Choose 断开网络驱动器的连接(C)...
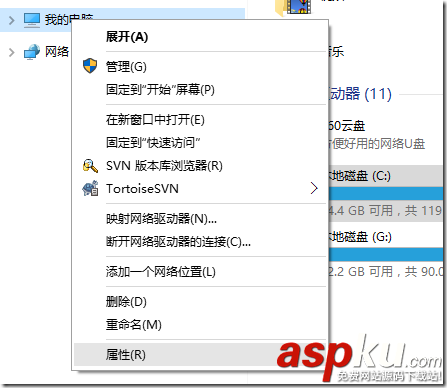The image size is (447, 388). pyautogui.click(x=199, y=242)
